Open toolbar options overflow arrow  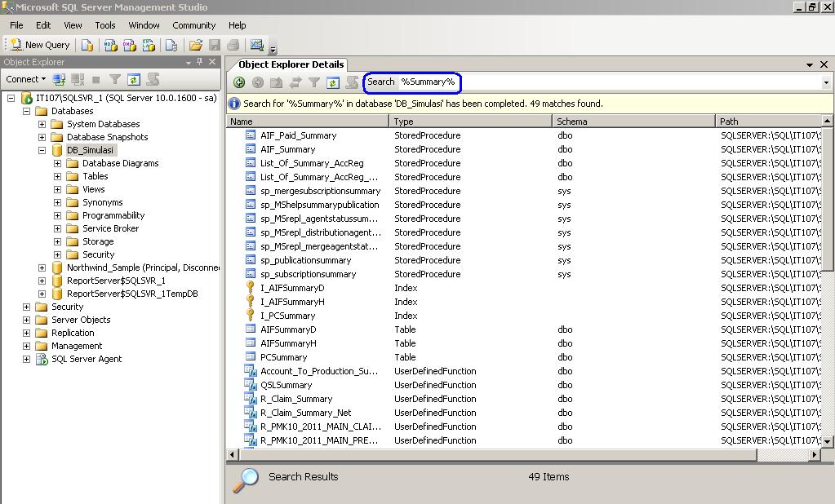pyautogui.click(x=273, y=50)
